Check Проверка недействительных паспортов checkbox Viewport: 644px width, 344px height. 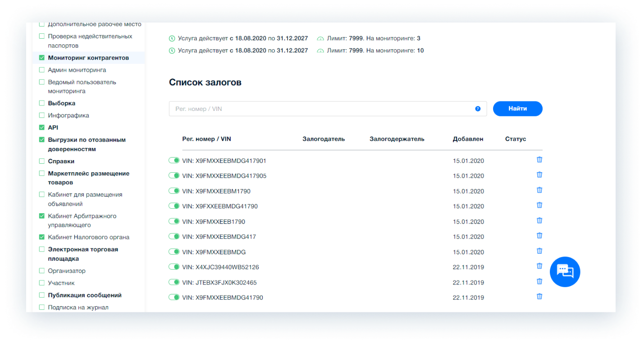tap(42, 36)
